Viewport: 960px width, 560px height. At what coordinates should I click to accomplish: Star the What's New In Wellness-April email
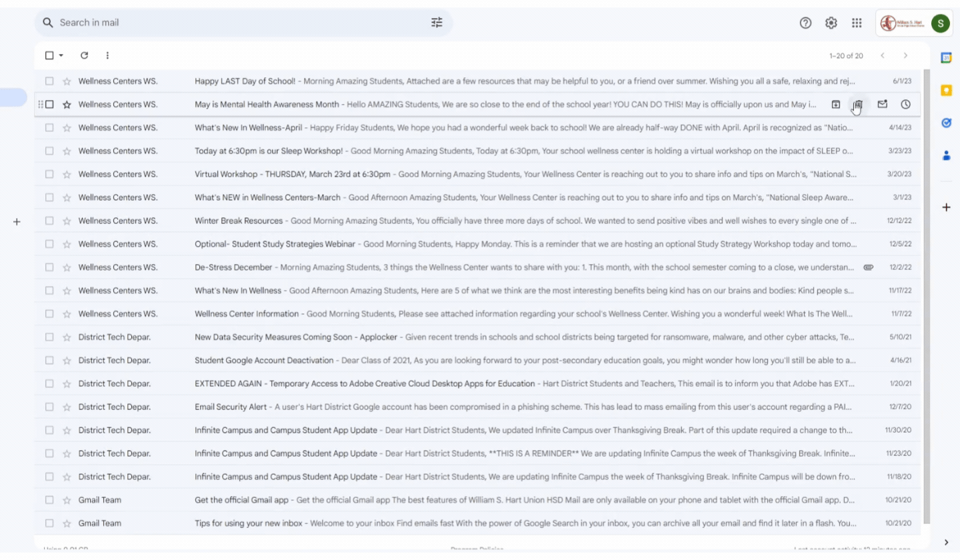(67, 128)
